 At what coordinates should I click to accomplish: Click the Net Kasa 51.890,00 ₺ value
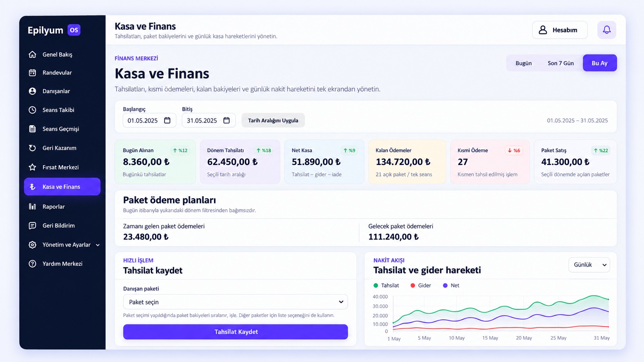coord(316,162)
